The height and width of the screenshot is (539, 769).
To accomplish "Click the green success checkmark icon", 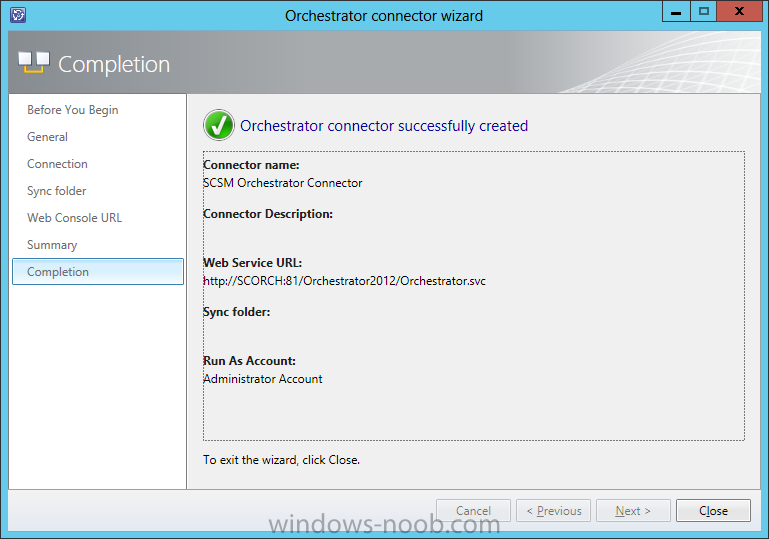I will (x=219, y=125).
